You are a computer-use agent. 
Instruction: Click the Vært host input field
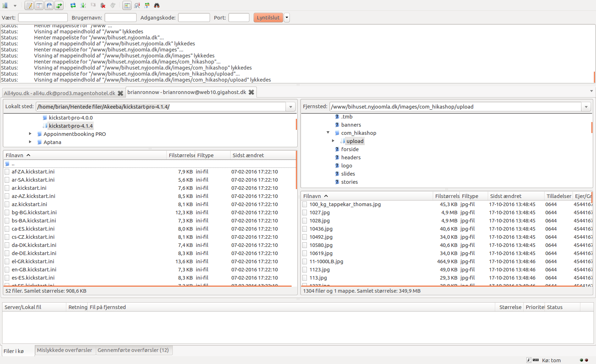[43, 18]
